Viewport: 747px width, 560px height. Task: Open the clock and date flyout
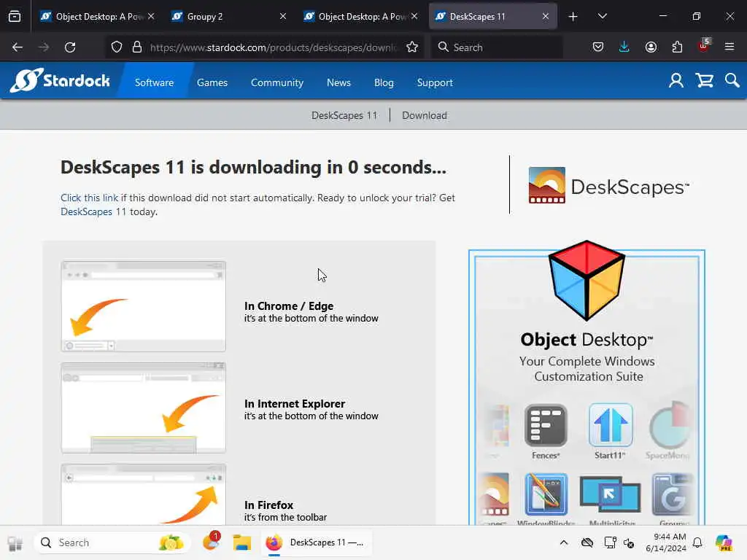click(x=666, y=542)
